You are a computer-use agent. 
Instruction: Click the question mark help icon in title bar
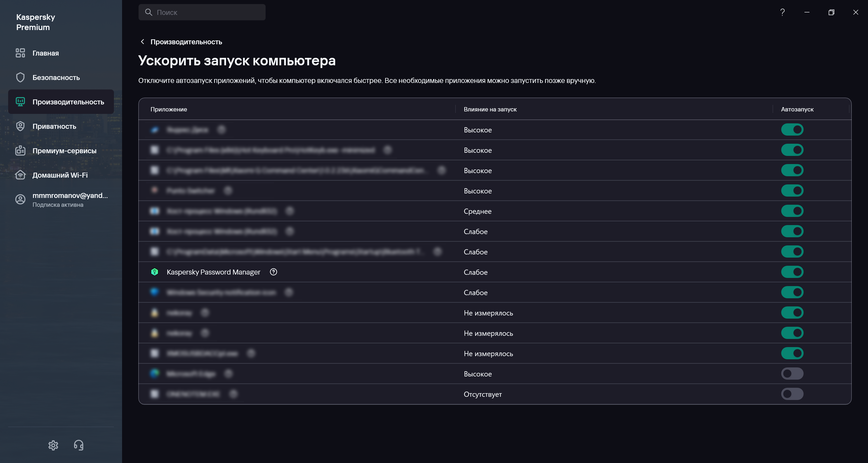click(782, 12)
